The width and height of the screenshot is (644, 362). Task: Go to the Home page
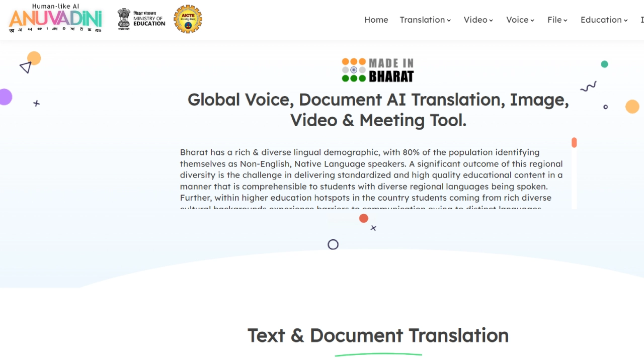[376, 20]
